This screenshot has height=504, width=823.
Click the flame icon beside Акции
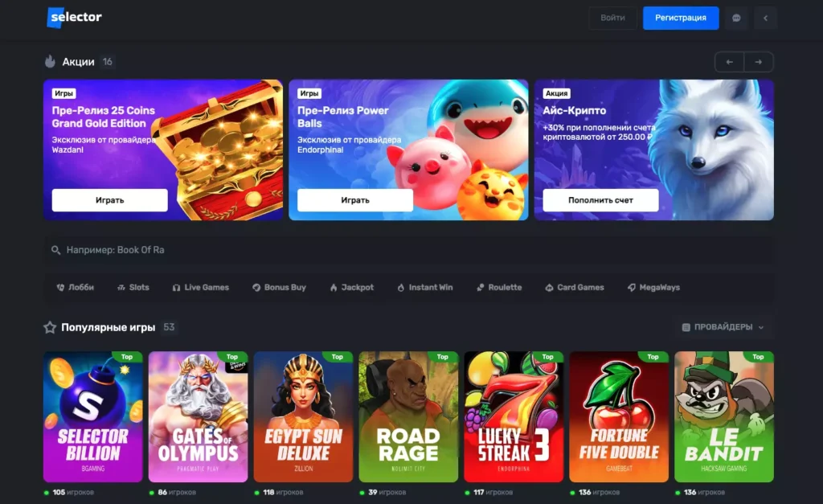click(50, 61)
